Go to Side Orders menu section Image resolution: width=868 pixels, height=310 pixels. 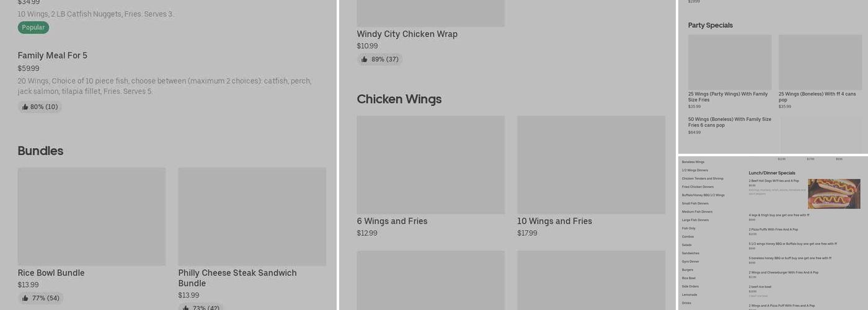click(x=690, y=286)
